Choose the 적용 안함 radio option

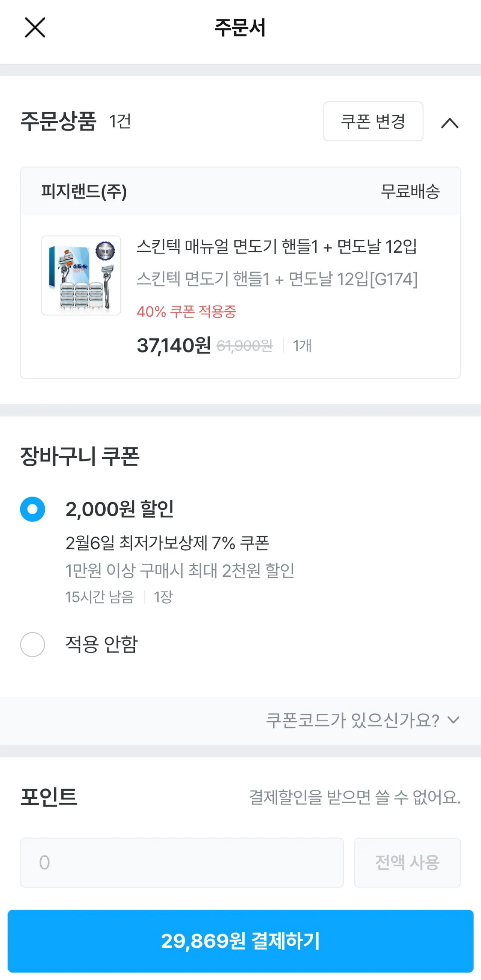(33, 645)
